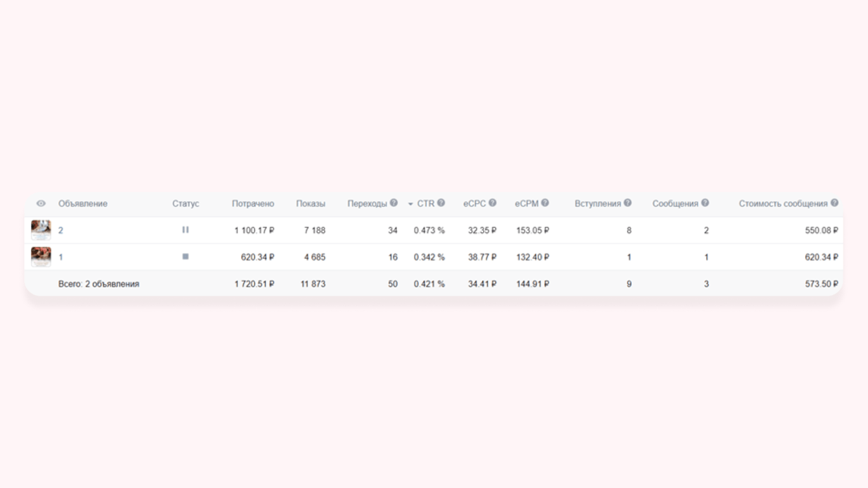Click the CTR sort arrow

(x=411, y=205)
